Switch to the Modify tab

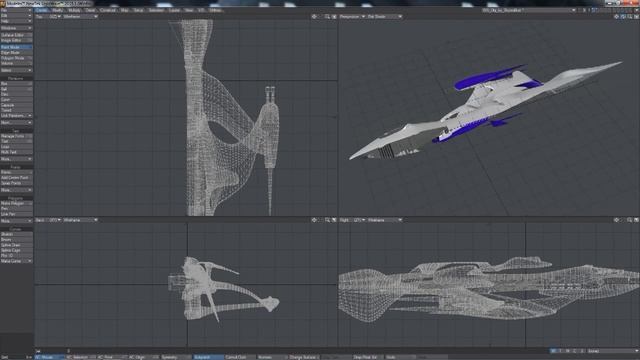58,10
